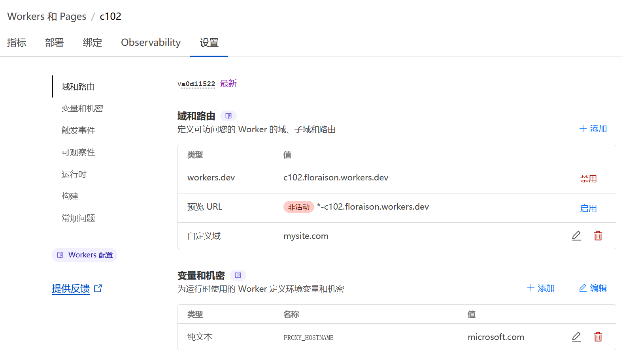Image resolution: width=623 pixels, height=364 pixels.
Task: Disable the workers.dev route with 禁用
Action: [x=588, y=179]
